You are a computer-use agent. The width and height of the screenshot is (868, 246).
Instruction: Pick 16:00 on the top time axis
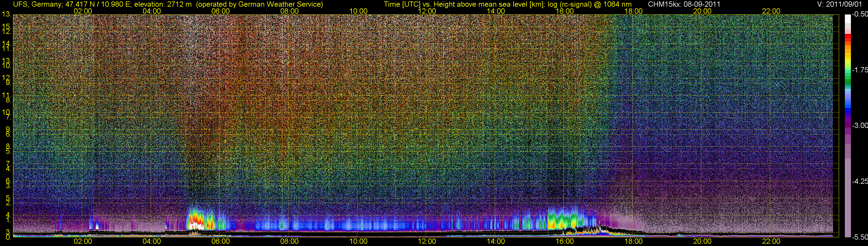(x=565, y=11)
